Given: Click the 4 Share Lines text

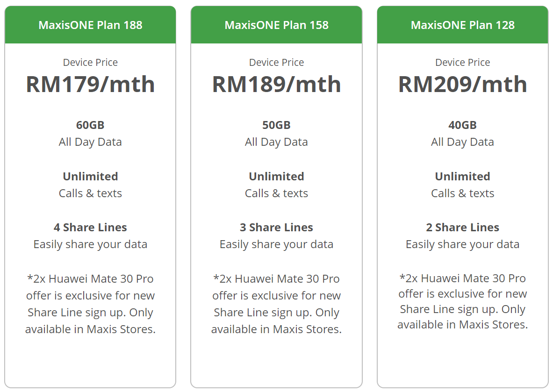Looking at the screenshot, I should pyautogui.click(x=90, y=228).
